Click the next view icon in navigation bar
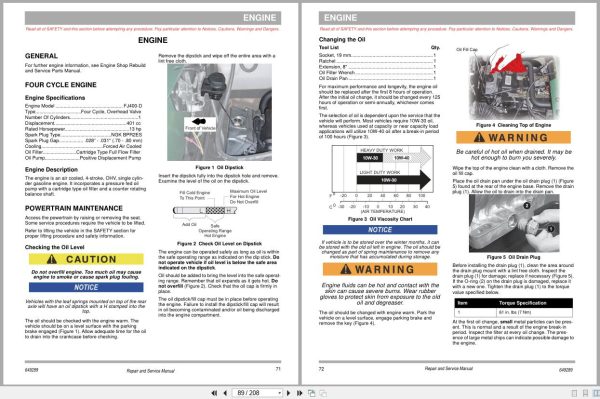Viewport: 600px width, 399px height. [x=323, y=393]
